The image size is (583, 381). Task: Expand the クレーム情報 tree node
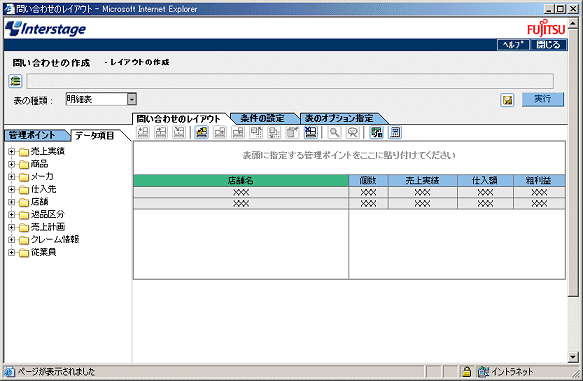12,240
